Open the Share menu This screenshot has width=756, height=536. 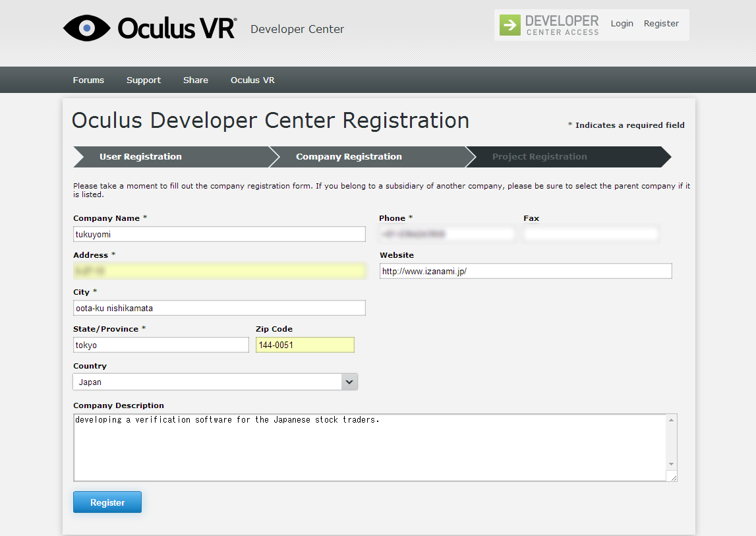(195, 80)
